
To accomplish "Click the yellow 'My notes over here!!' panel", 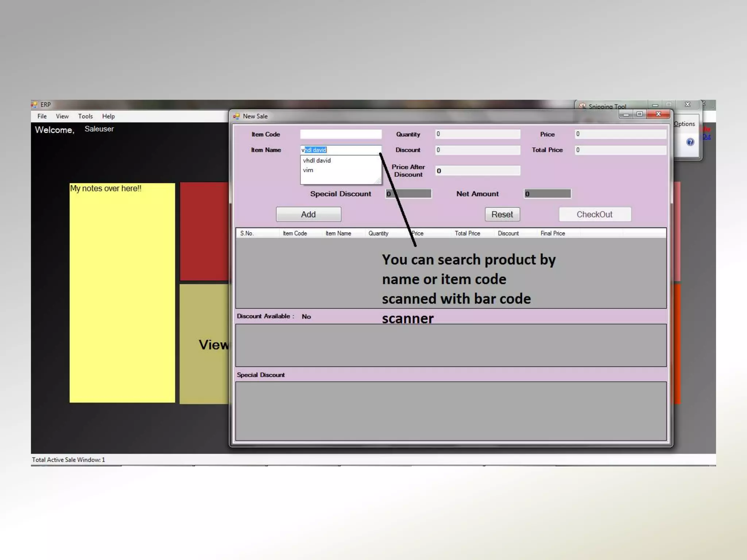I will [122, 292].
